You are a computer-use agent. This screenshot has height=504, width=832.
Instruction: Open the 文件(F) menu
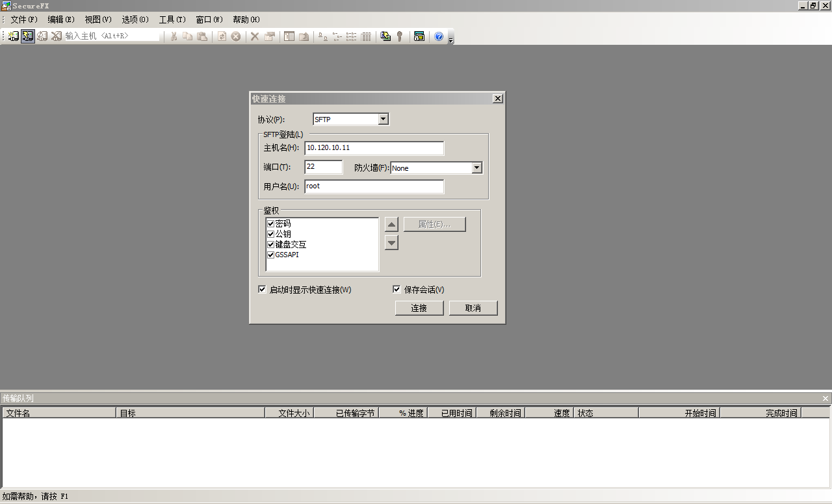[x=24, y=19]
